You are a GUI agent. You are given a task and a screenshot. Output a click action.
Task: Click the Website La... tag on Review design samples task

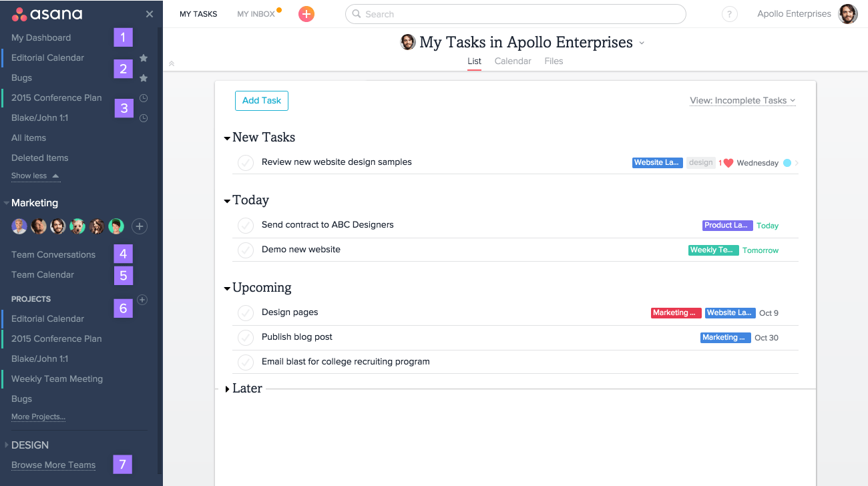coord(657,163)
